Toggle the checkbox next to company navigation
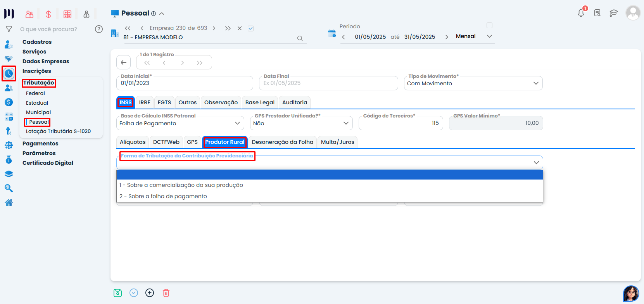644x304 pixels. coord(251,28)
